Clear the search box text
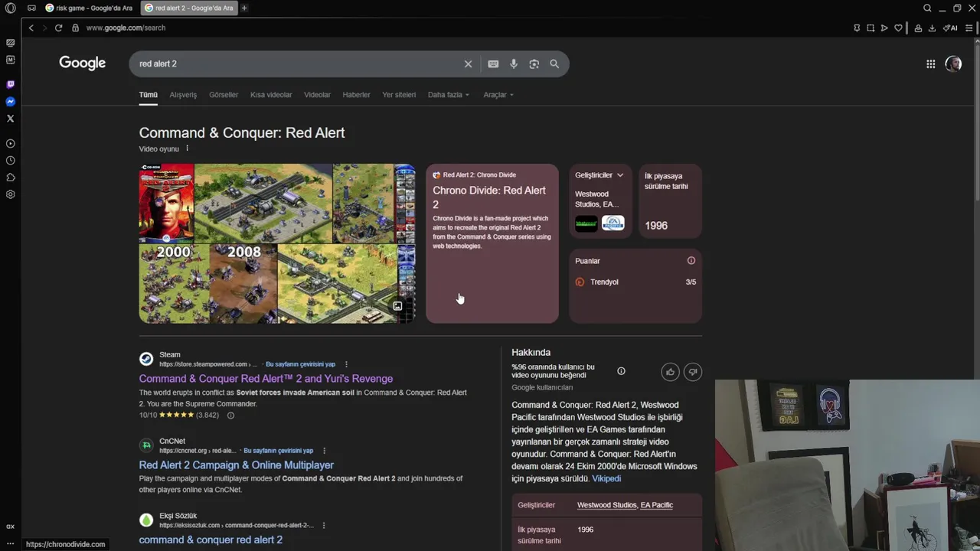This screenshot has height=551, width=980. 468,64
